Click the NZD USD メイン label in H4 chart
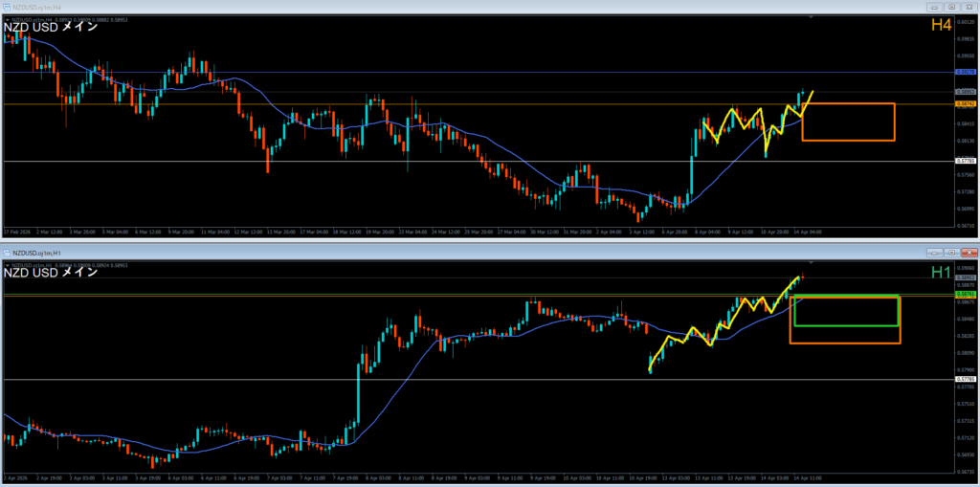Viewport: 980px width, 487px height. point(50,26)
